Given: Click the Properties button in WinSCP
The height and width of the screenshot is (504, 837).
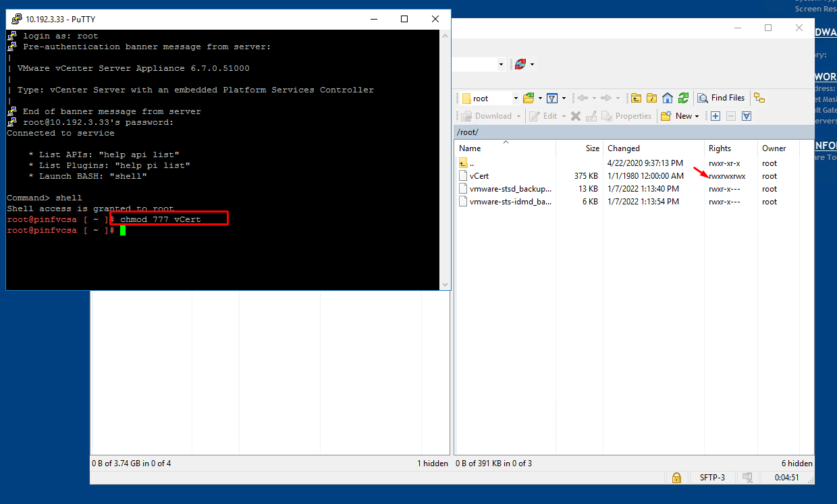Looking at the screenshot, I should click(626, 116).
